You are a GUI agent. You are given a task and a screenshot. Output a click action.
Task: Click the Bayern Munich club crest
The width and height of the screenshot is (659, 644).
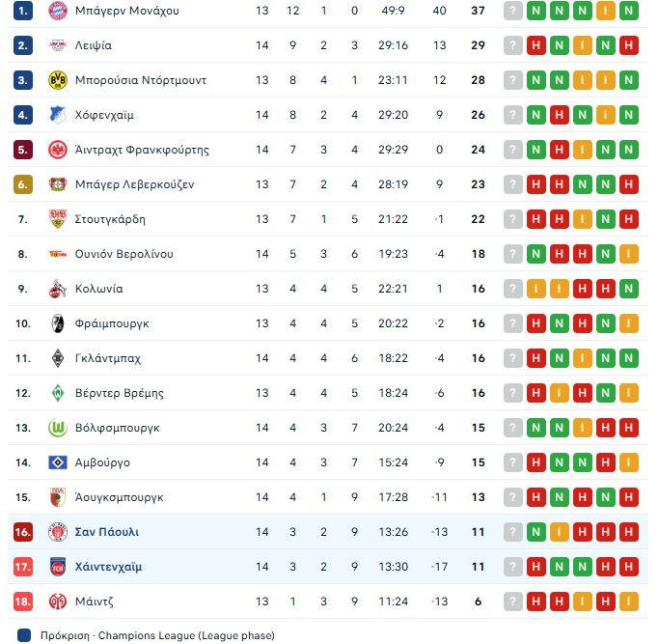pyautogui.click(x=57, y=12)
